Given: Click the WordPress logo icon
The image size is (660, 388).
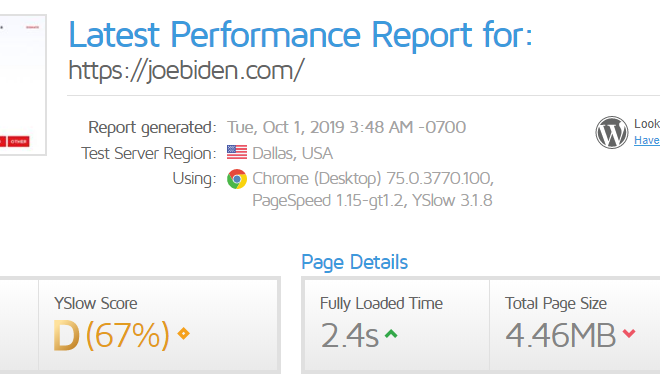Looking at the screenshot, I should [x=612, y=133].
